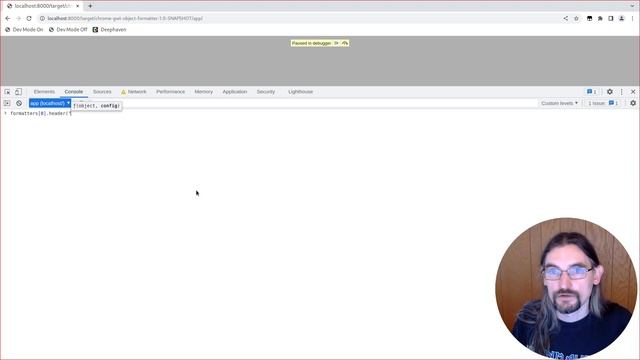Select the Console tab
Viewport: 640px width, 360px height.
[x=74, y=92]
